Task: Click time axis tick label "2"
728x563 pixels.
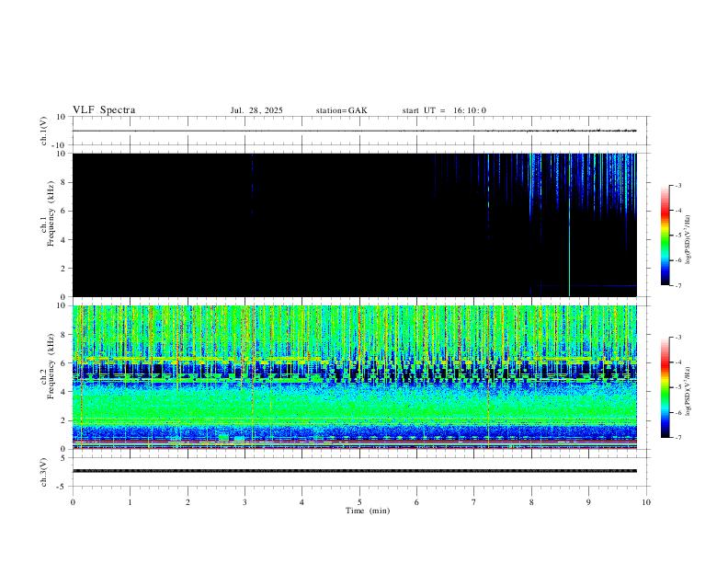Action: click(x=188, y=502)
